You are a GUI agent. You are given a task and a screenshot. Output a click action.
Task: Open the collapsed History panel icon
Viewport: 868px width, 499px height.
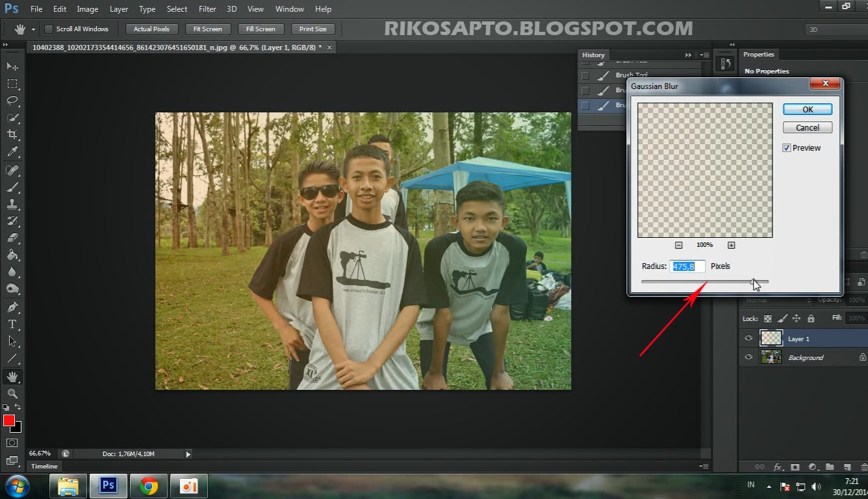click(724, 63)
